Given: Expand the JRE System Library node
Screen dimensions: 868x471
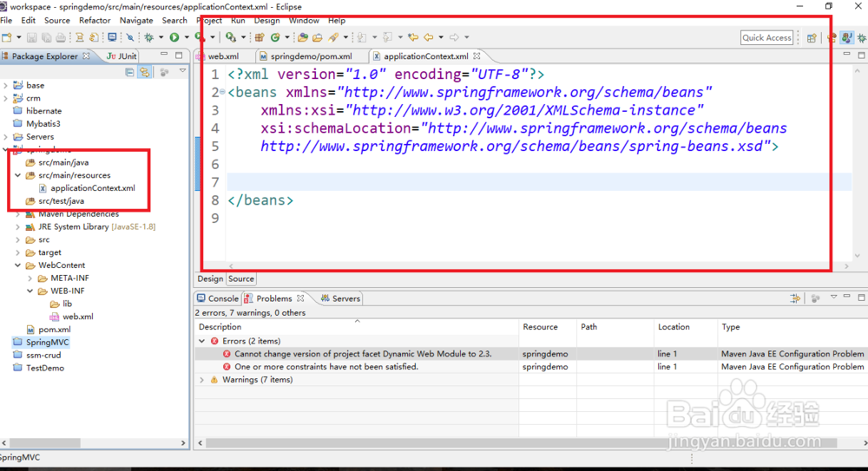Looking at the screenshot, I should [x=17, y=227].
